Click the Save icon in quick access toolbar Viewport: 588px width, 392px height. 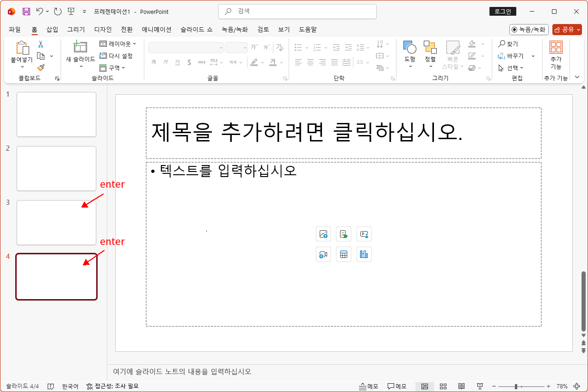pyautogui.click(x=26, y=11)
